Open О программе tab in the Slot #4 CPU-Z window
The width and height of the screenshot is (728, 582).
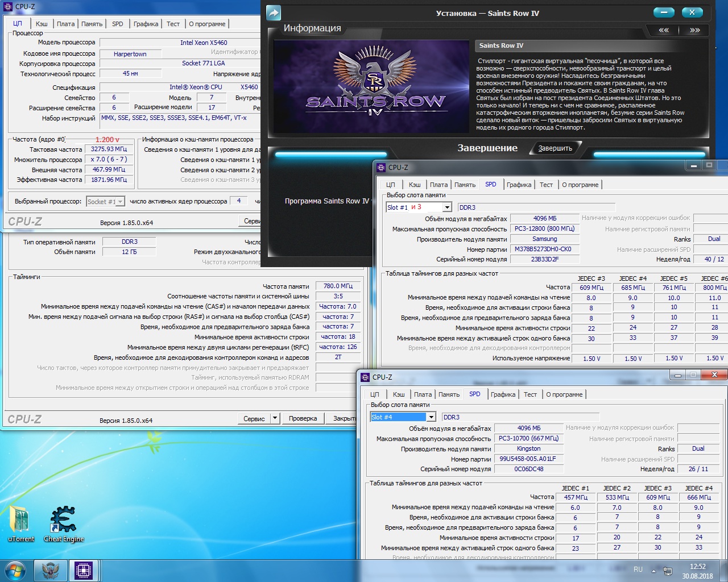coord(564,394)
